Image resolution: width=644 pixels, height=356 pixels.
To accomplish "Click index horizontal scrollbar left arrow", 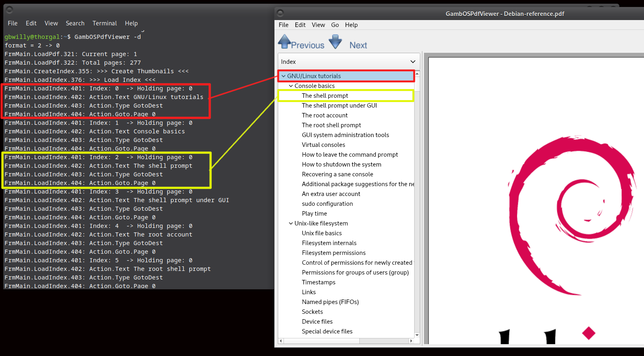I will click(x=281, y=341).
